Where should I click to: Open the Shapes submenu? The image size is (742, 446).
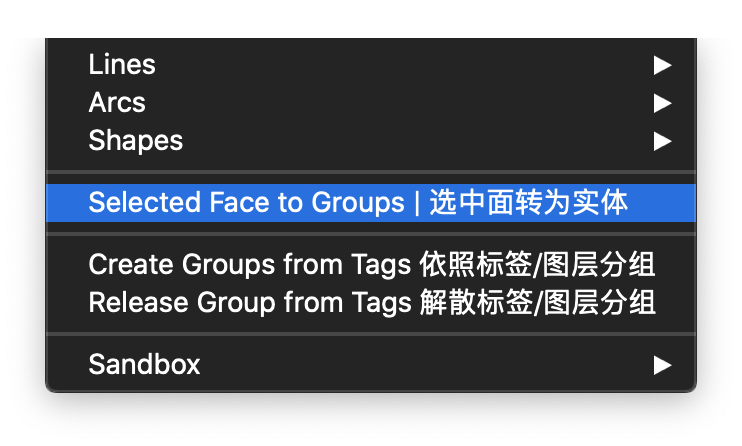point(371,141)
